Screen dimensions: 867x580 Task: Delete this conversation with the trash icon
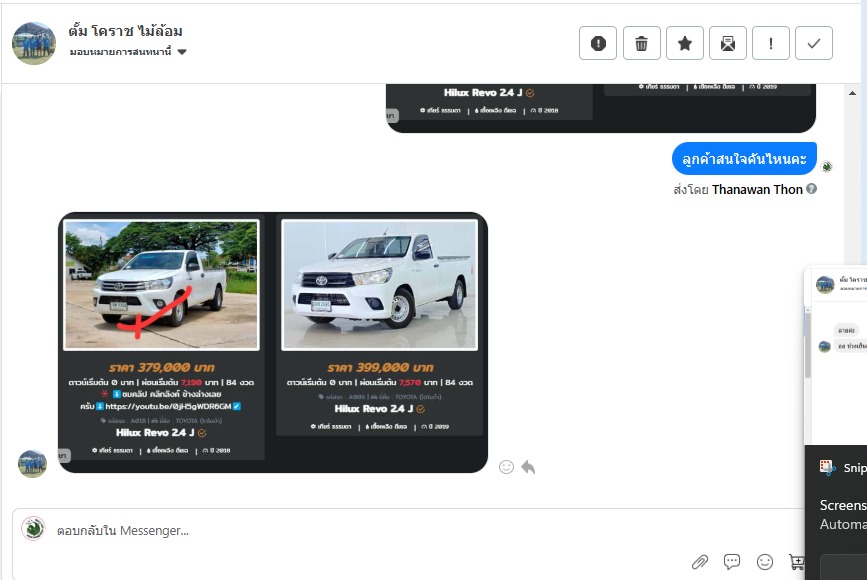coord(641,43)
